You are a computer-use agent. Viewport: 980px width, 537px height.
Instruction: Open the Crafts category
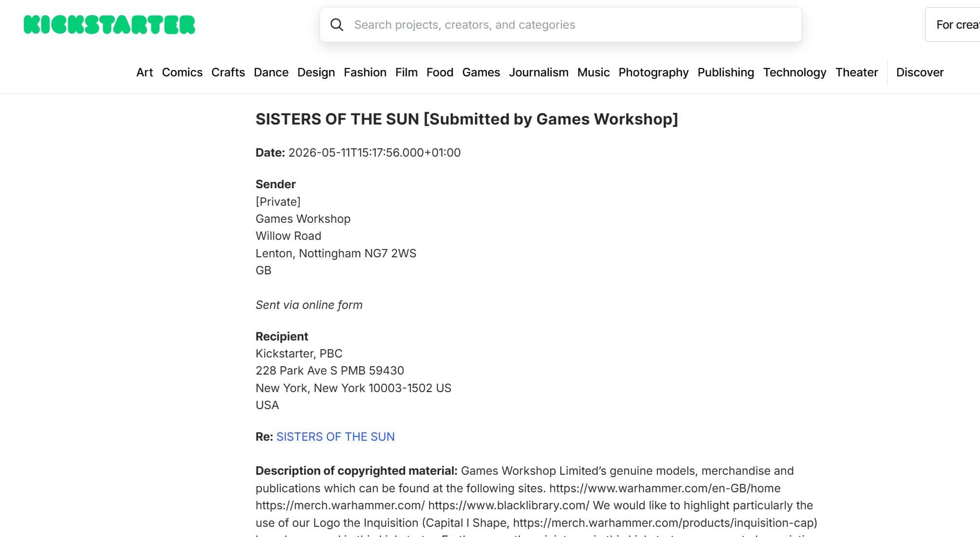click(x=228, y=72)
